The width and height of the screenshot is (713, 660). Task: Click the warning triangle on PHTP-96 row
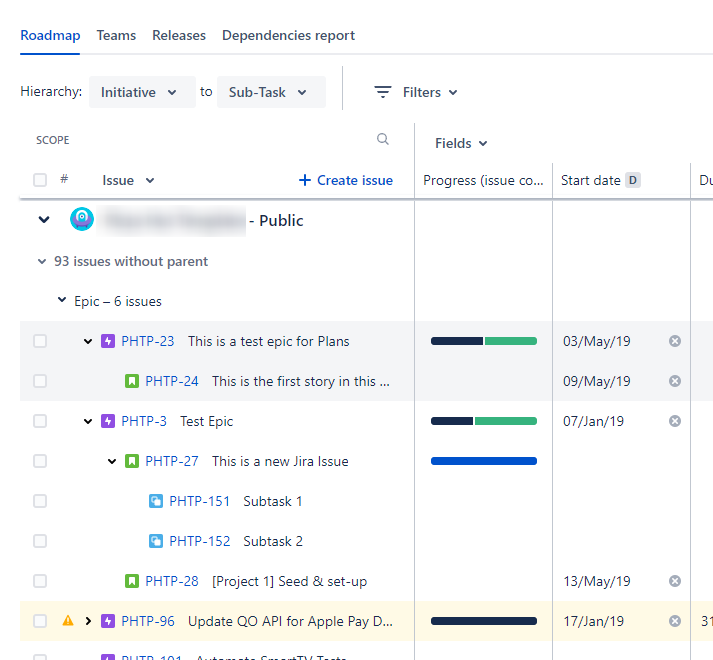point(68,620)
